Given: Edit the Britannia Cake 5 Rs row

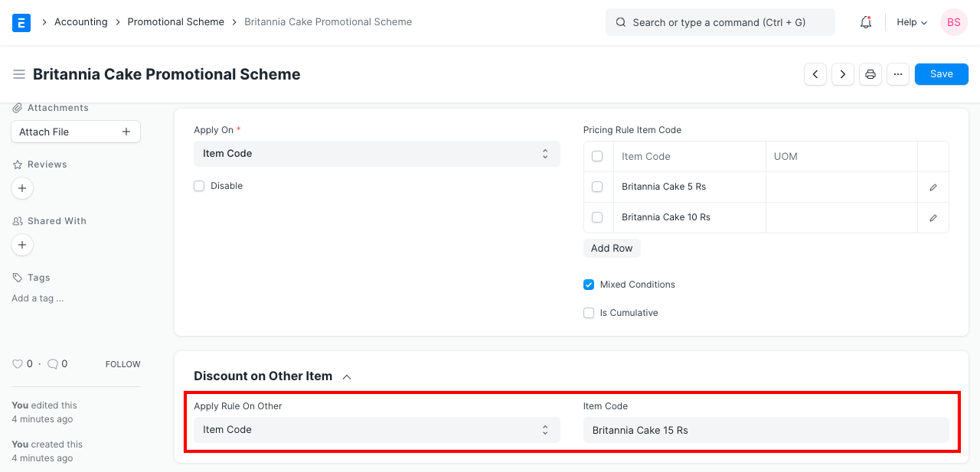Looking at the screenshot, I should click(933, 187).
